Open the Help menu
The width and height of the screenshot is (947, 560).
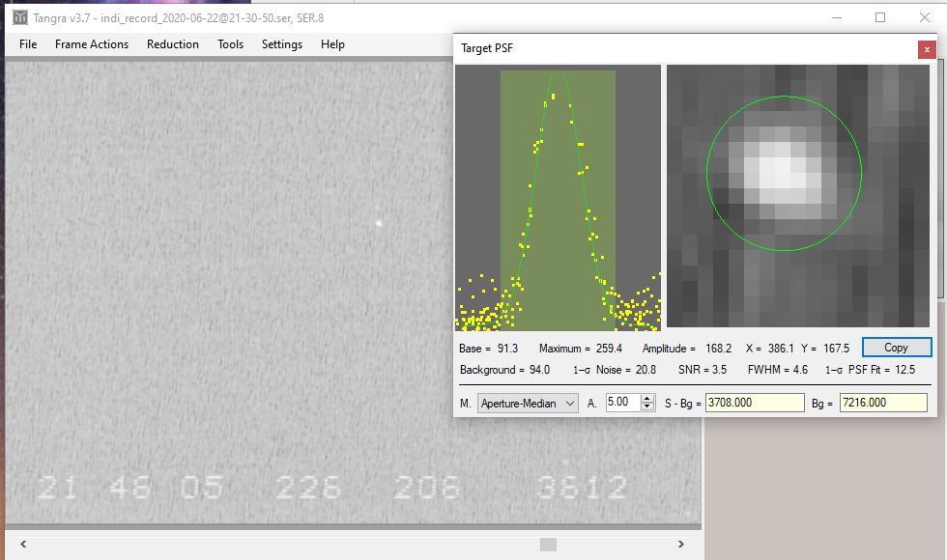pos(332,44)
